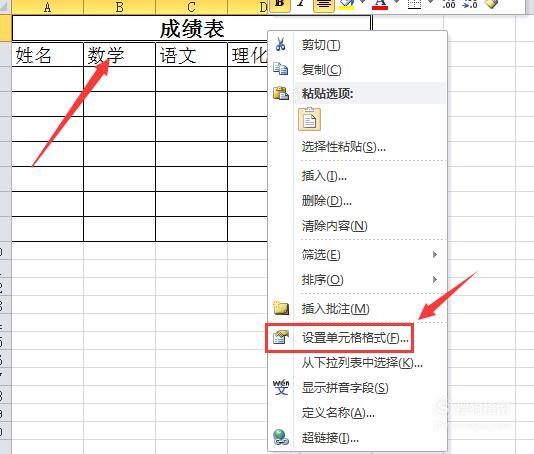Select column A header

click(x=47, y=7)
